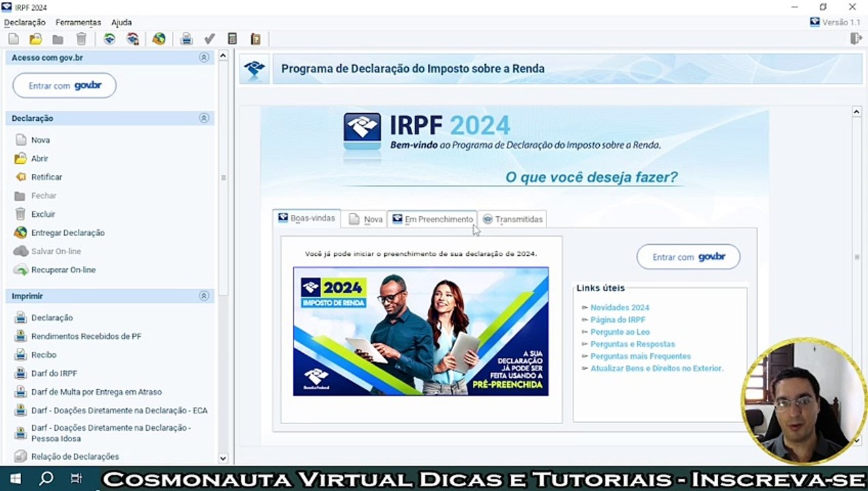The image size is (868, 491).
Task: Open Windows taskbar search
Action: (46, 479)
